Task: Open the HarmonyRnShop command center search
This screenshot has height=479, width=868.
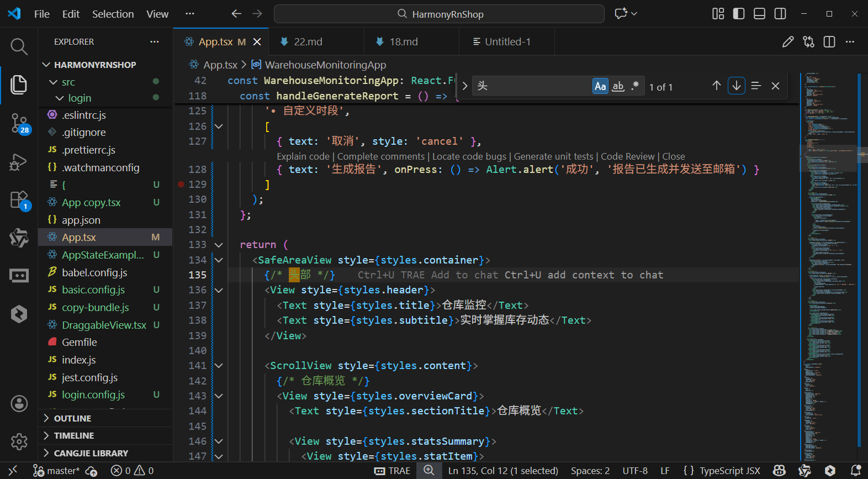Action: tap(439, 14)
